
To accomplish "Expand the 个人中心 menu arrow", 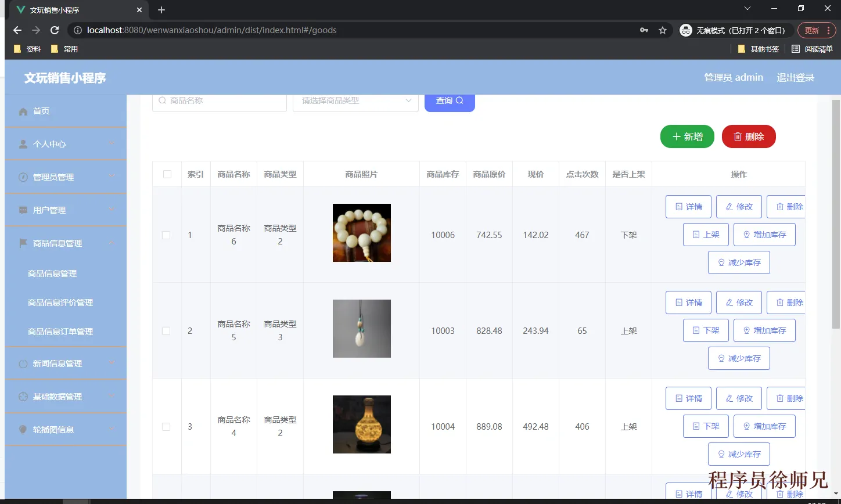I will click(112, 143).
